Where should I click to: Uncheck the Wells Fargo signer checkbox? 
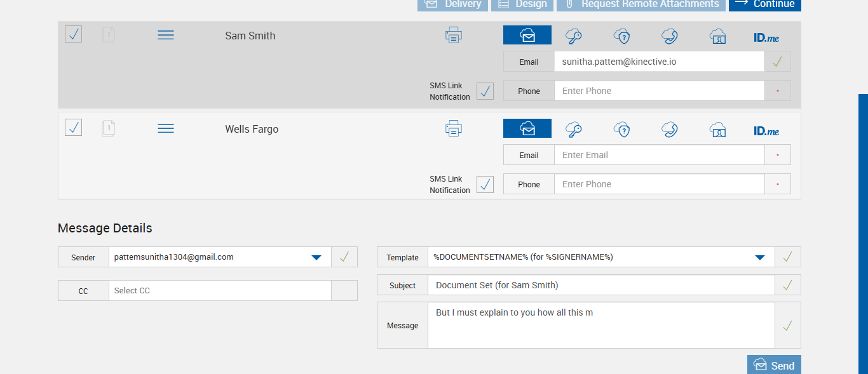(74, 127)
